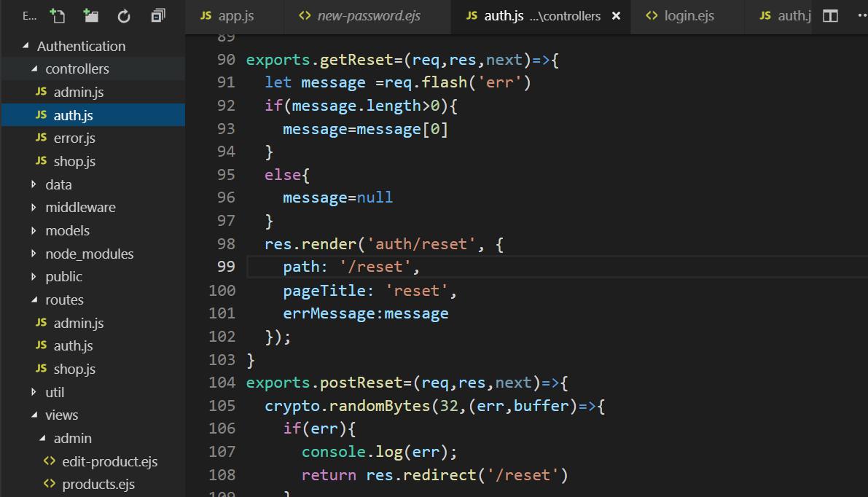Click line number 104 in gutter
This screenshot has height=497, width=868.
pos(222,383)
